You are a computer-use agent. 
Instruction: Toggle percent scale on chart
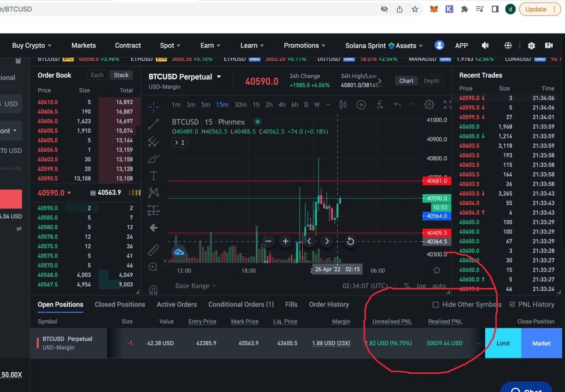tap(407, 286)
